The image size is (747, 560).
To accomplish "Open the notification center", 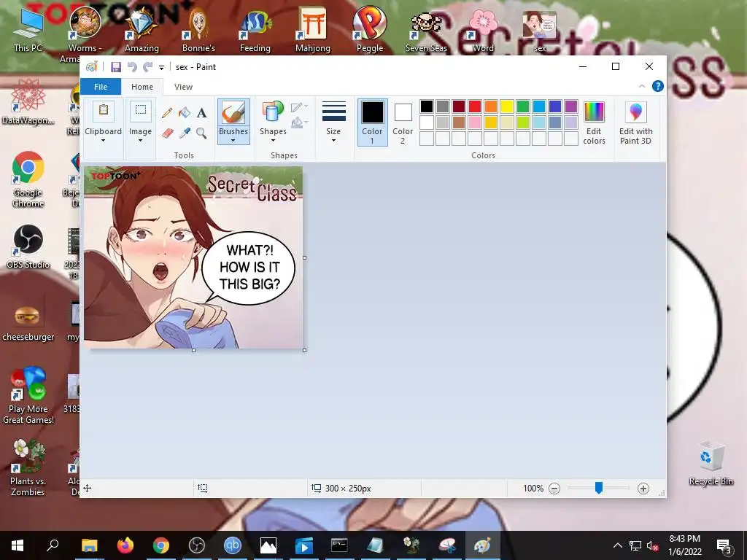I will tap(724, 545).
